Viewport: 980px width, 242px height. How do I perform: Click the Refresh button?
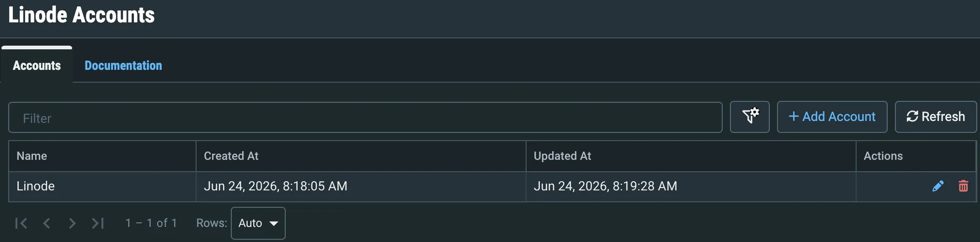pos(936,117)
